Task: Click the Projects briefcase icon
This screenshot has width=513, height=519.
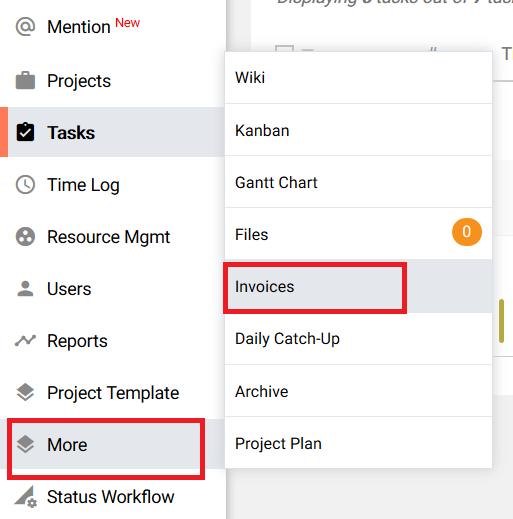Action: [25, 81]
